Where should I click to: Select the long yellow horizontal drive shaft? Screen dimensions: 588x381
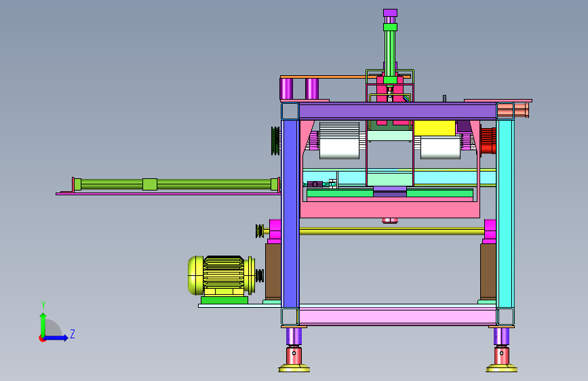(391, 231)
